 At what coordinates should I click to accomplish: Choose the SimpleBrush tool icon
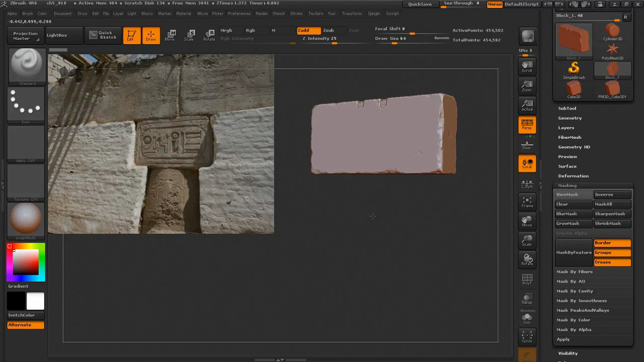(x=574, y=70)
